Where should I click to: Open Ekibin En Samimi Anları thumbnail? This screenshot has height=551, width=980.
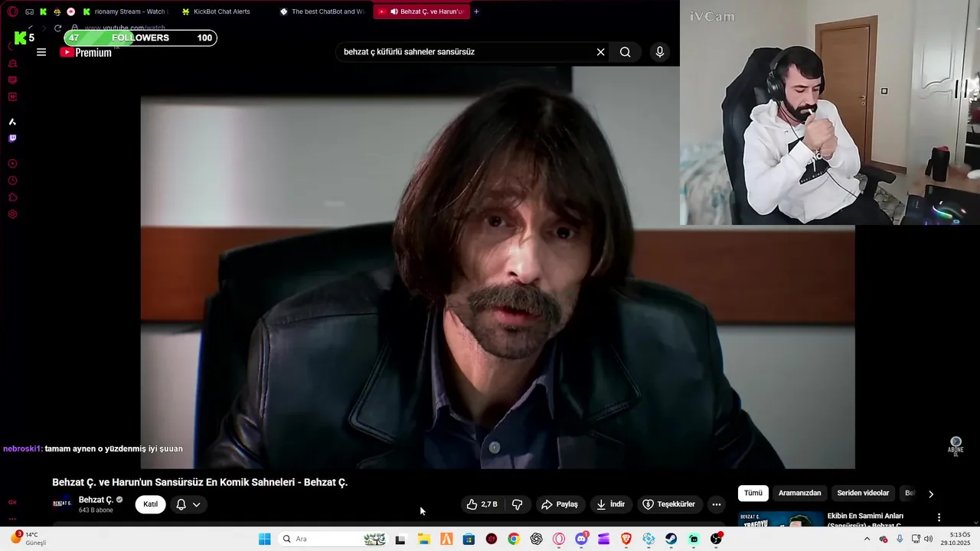[x=780, y=519]
